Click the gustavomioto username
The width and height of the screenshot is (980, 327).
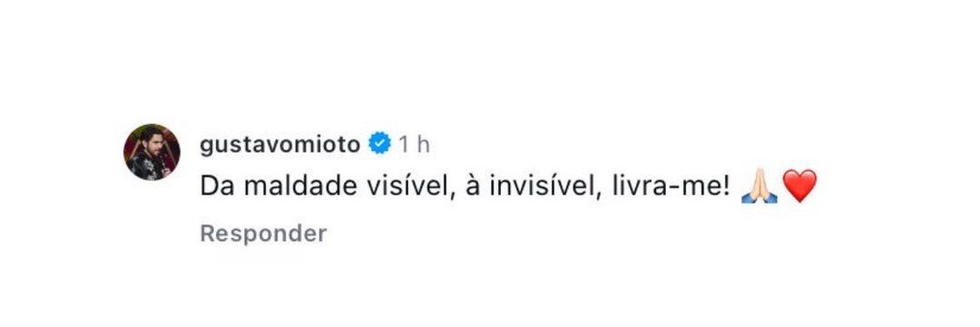(280, 145)
